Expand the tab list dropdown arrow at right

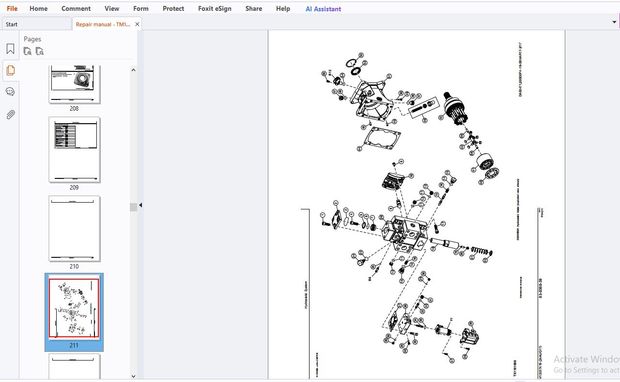pyautogui.click(x=614, y=22)
